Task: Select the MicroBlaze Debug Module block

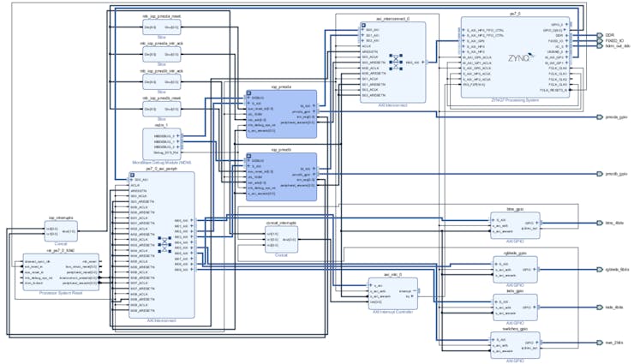Action: coord(162,144)
